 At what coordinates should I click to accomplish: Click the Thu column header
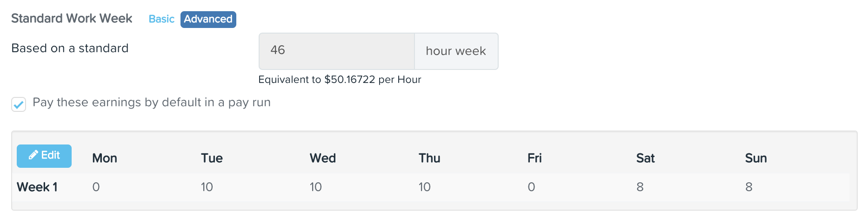[x=429, y=158]
